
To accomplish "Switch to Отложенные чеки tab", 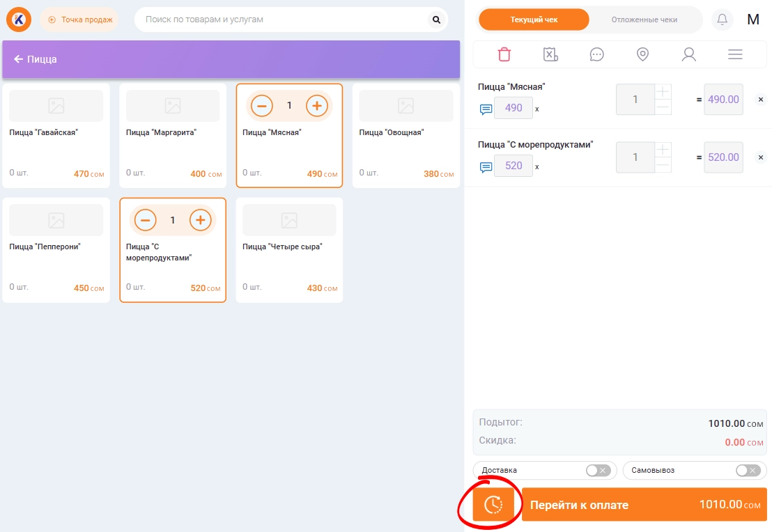I will (x=644, y=19).
